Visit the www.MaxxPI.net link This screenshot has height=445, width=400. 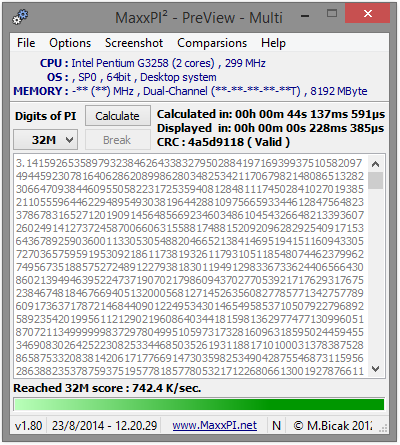coord(214,425)
